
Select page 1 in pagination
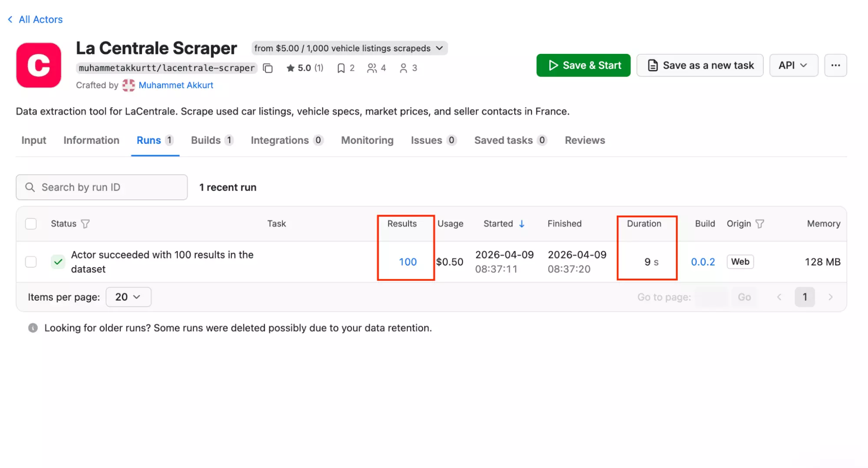[805, 297]
